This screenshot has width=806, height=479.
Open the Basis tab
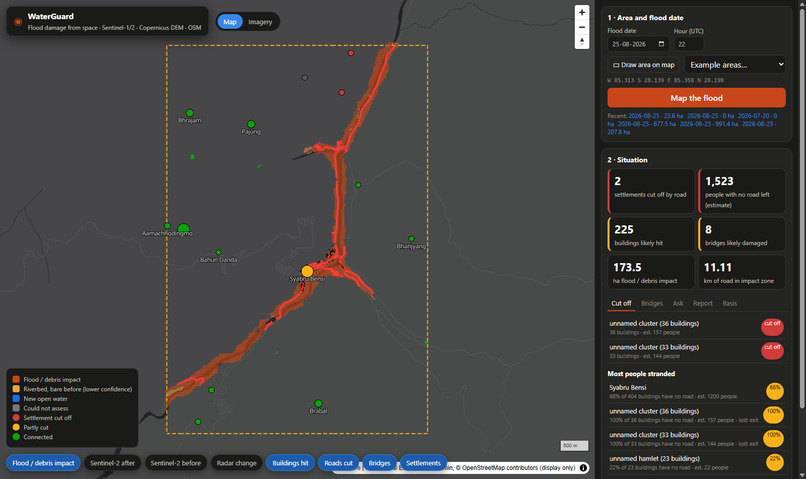click(x=729, y=303)
